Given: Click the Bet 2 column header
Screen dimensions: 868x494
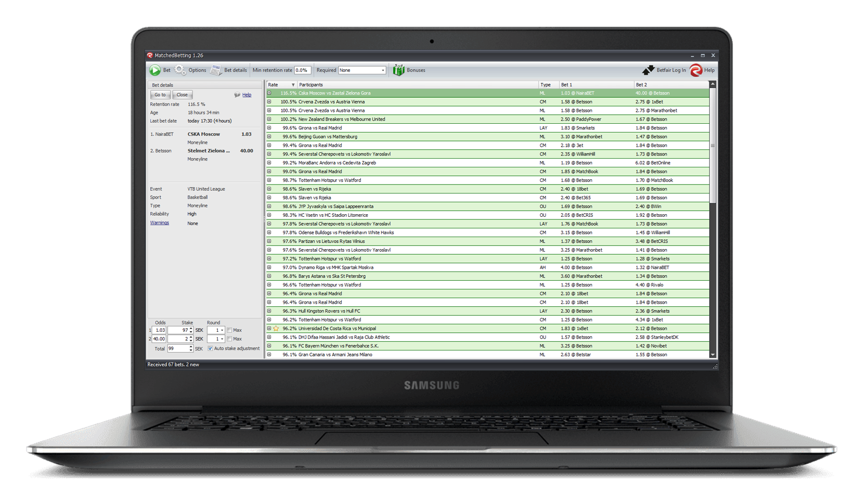Looking at the screenshot, I should (671, 85).
